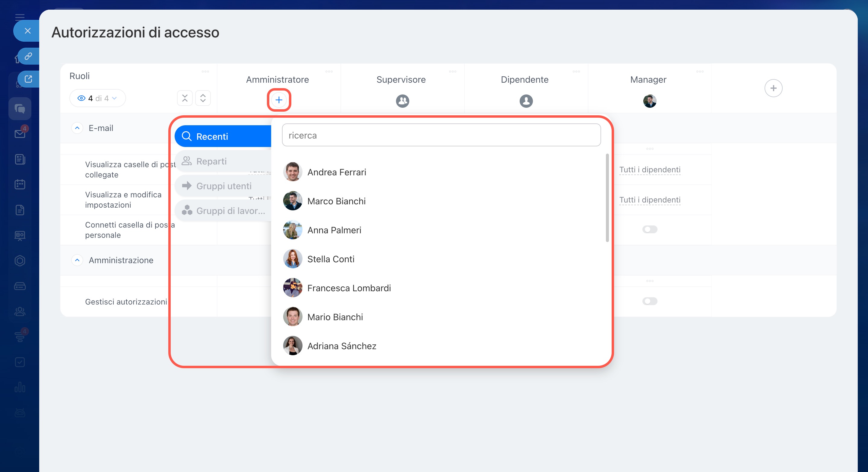Click the ricerca search field
Screen dimensions: 868x472
(x=441, y=135)
